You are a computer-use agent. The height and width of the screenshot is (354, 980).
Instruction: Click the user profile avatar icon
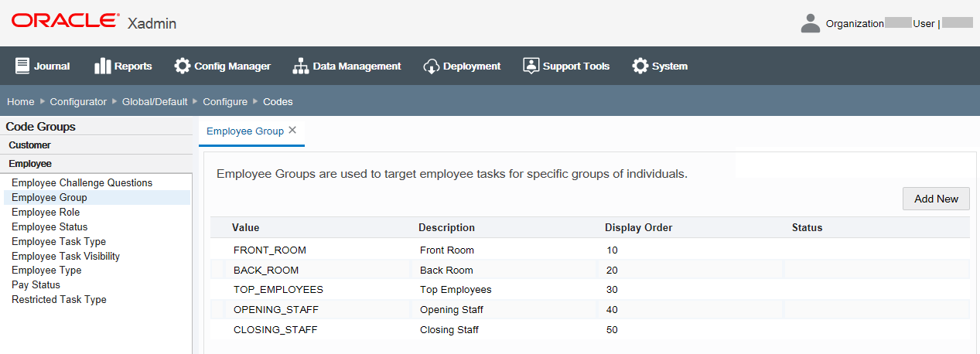[x=810, y=23]
